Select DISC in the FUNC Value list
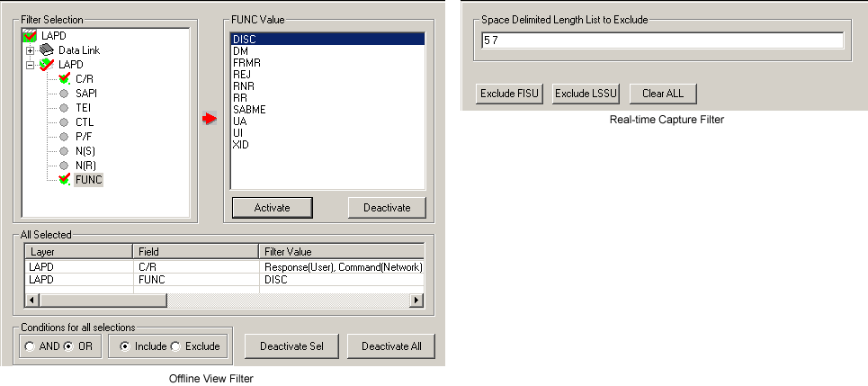This screenshot has width=868, height=386. [x=327, y=40]
